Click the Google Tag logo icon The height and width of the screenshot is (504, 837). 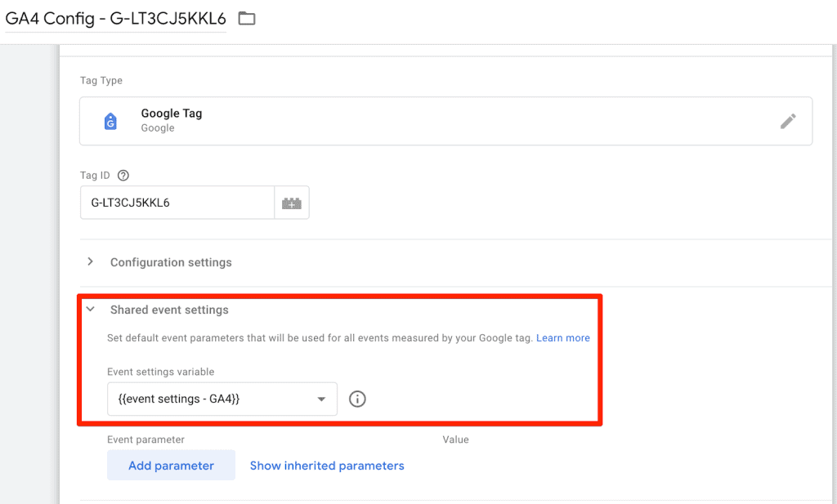tap(110, 121)
